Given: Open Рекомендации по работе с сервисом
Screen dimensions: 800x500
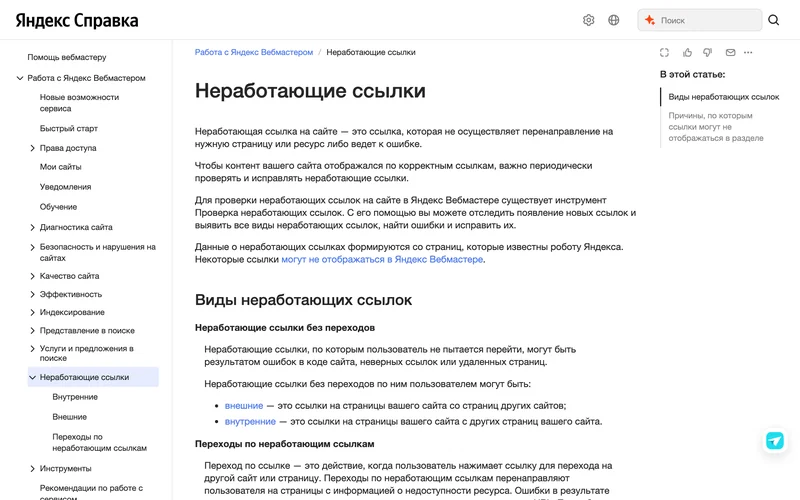Looking at the screenshot, I should (x=91, y=491).
